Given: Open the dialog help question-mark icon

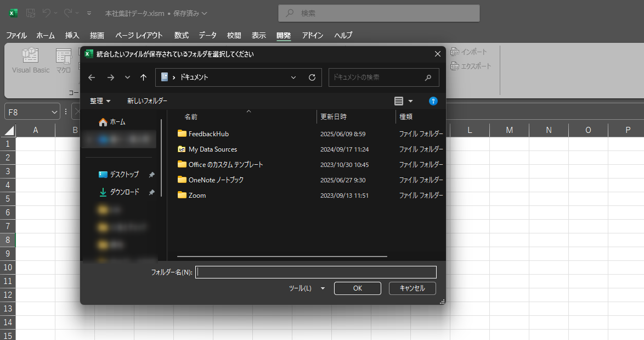Looking at the screenshot, I should pyautogui.click(x=433, y=101).
